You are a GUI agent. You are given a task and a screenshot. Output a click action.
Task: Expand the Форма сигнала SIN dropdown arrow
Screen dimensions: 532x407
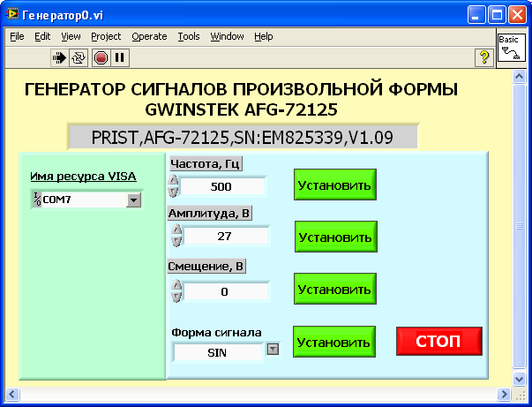point(273,349)
